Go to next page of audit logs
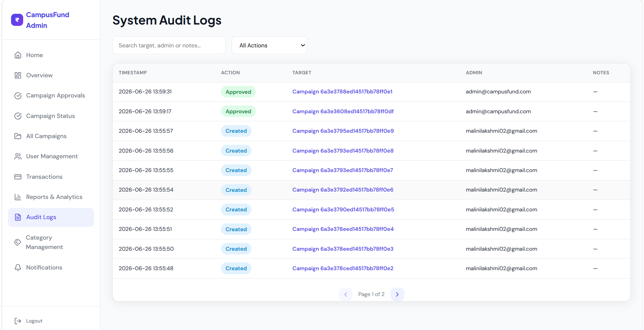Screen dimensions: 644x330 coord(397,294)
